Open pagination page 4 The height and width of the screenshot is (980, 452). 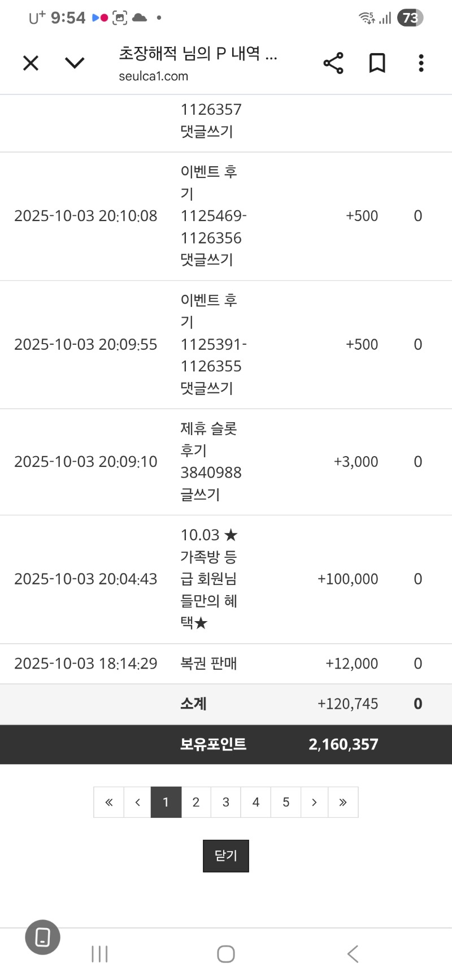[x=256, y=802]
